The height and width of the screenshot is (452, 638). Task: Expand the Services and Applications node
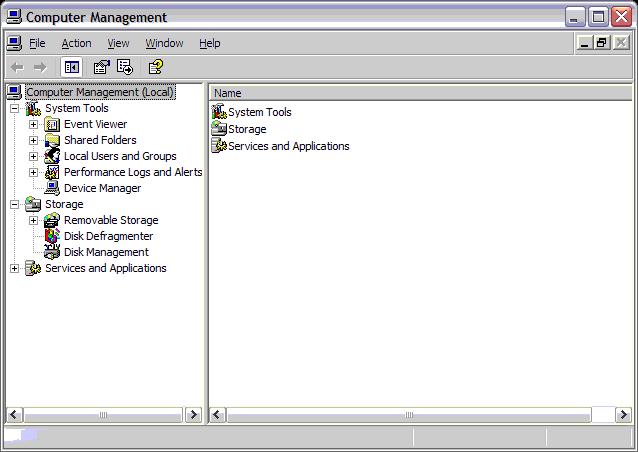click(14, 268)
